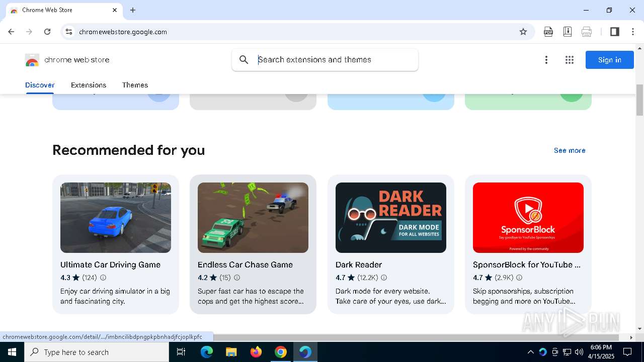Open the bookmark-page extension icon in Chrome toolbar
Image resolution: width=644 pixels, height=362 pixels.
(x=568, y=32)
